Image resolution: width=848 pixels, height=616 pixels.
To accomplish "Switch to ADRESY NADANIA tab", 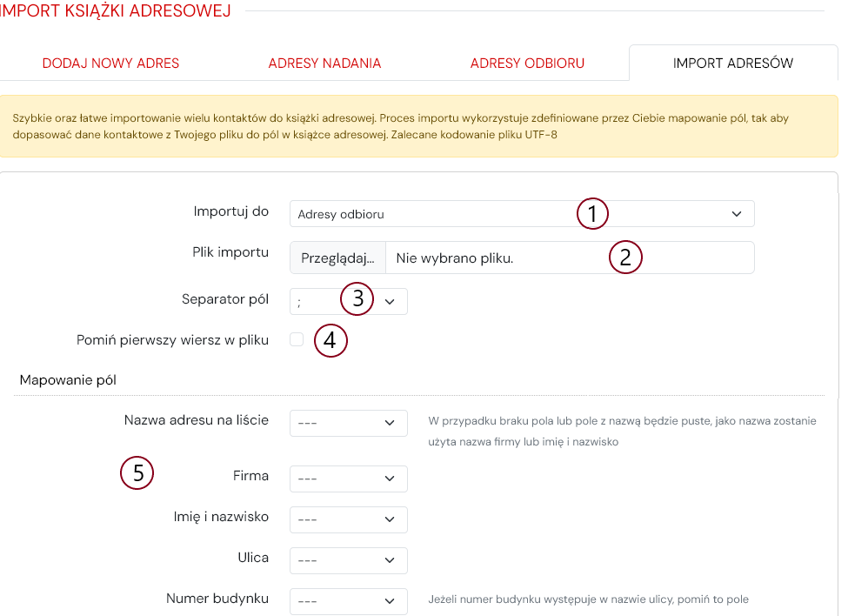I will 324,64.
